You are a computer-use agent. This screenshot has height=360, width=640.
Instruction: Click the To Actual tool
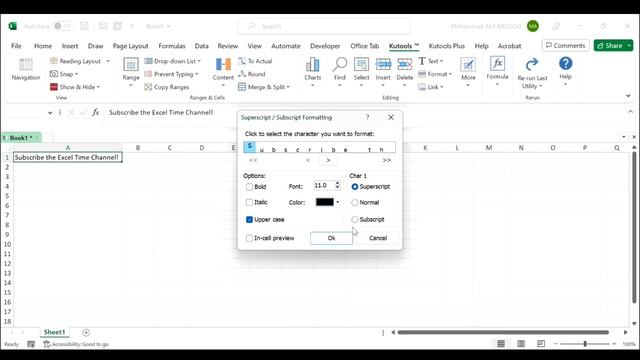[x=255, y=61]
